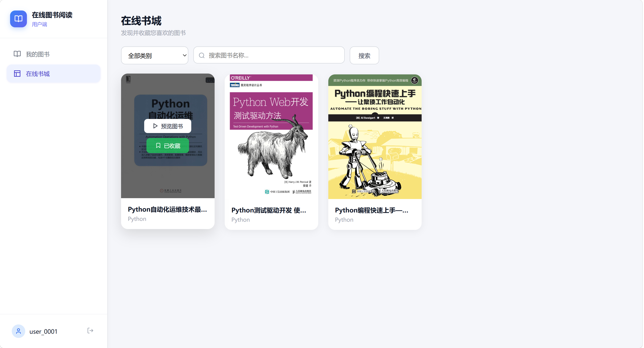The image size is (644, 348).
Task: Click Python category under Python自动化运维 book
Action: (137, 219)
